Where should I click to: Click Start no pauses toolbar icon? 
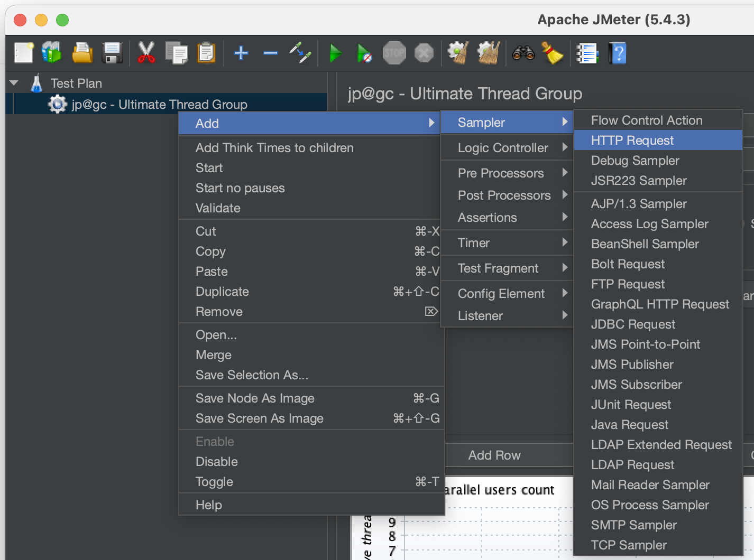(x=364, y=53)
